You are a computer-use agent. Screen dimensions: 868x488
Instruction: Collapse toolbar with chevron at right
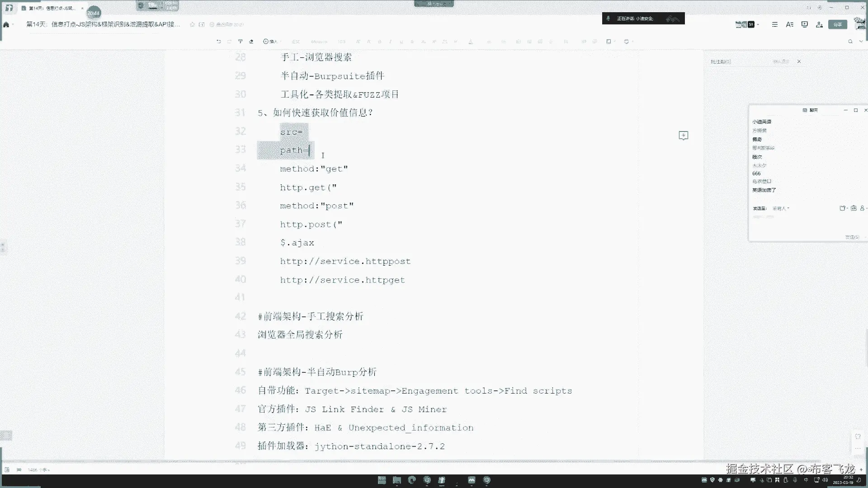click(x=861, y=42)
